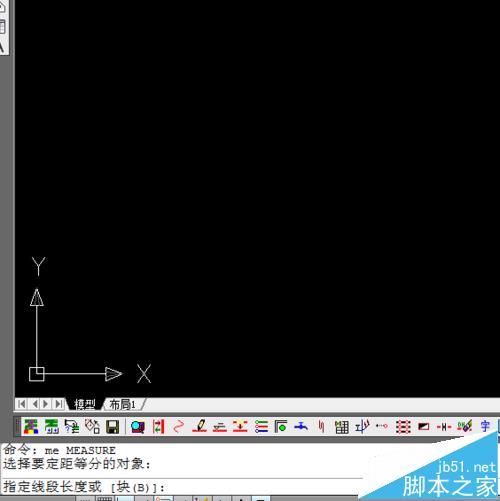Click the paintbrush toolbar icon
This screenshot has width=500, height=501.
click(x=465, y=426)
